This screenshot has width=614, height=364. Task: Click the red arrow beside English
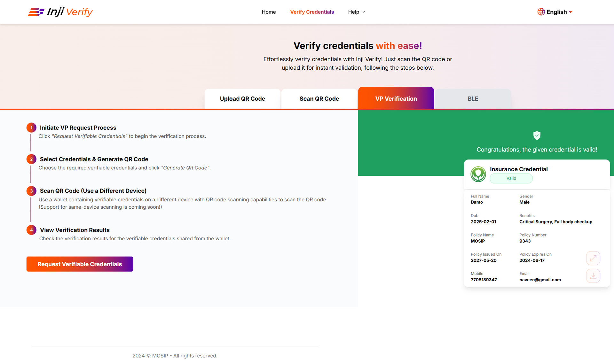click(571, 12)
